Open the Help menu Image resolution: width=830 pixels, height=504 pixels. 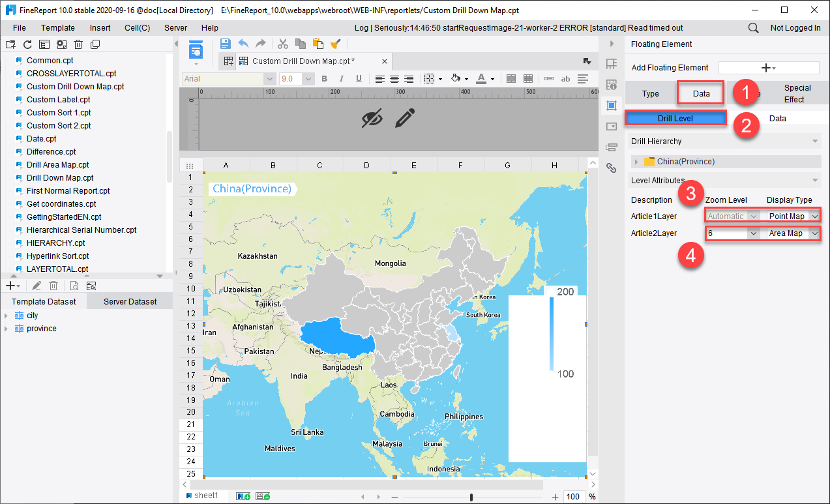(x=210, y=28)
